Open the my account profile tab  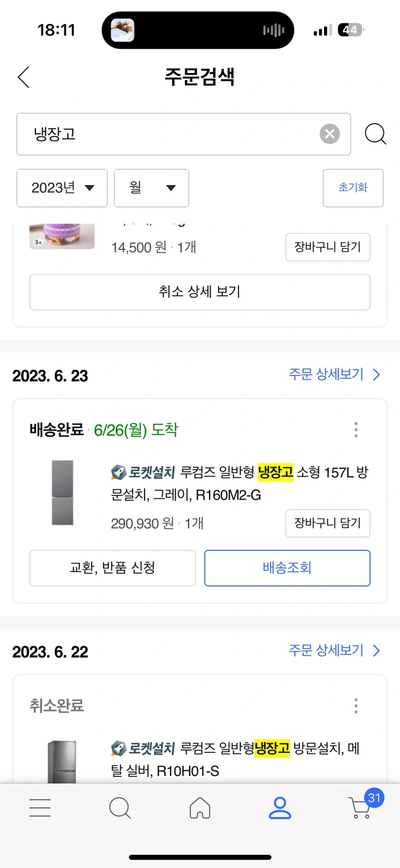(x=280, y=808)
